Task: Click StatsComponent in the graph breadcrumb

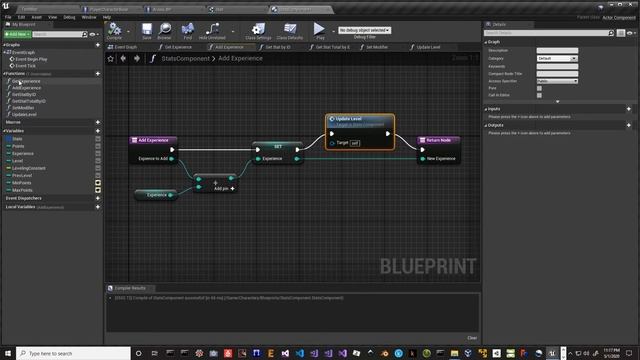Action: point(185,59)
